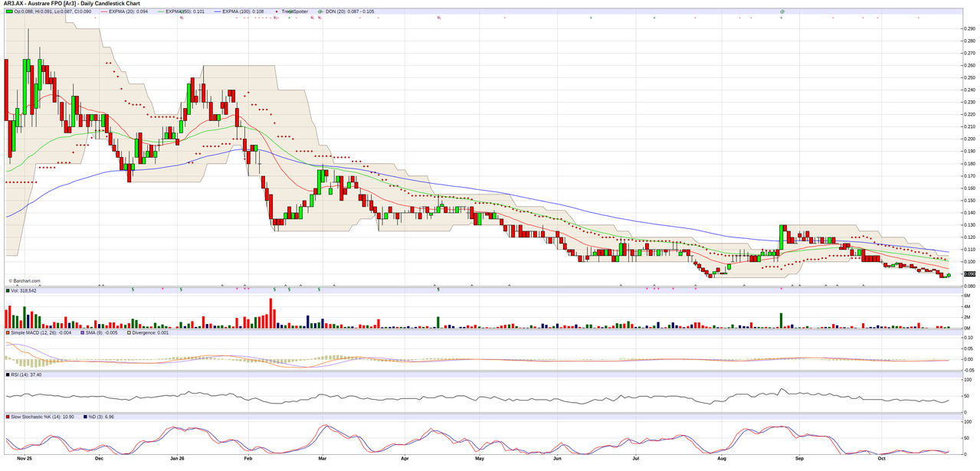Click the green square swatch beside 'Vol: 318,542'
The height and width of the screenshot is (471, 980).
point(8,290)
